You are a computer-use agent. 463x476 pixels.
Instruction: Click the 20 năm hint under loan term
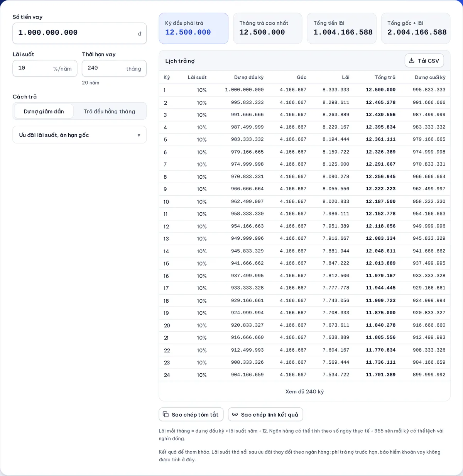(x=91, y=83)
